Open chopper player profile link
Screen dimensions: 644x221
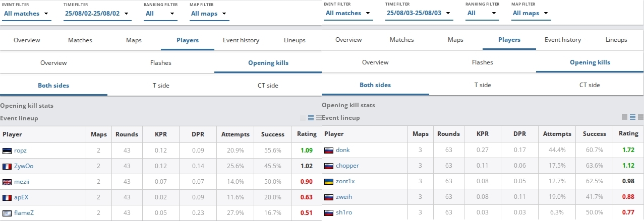pos(347,166)
